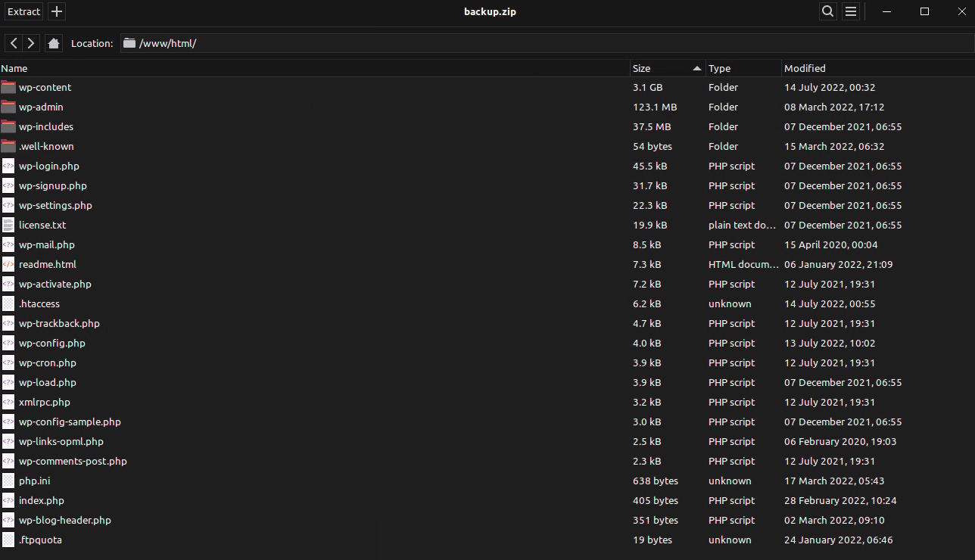Click php.ini's unknown type cell
975x560 pixels.
pos(730,481)
